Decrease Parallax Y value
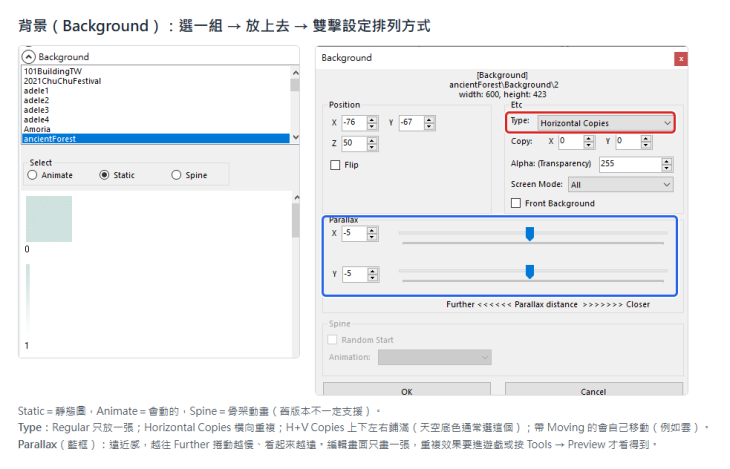 click(x=372, y=278)
